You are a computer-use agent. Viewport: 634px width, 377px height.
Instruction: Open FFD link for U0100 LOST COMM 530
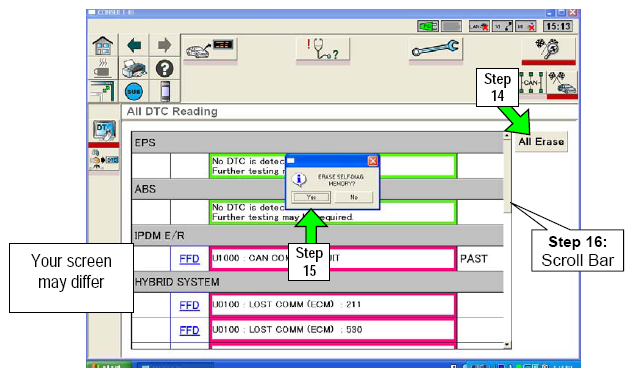click(189, 330)
